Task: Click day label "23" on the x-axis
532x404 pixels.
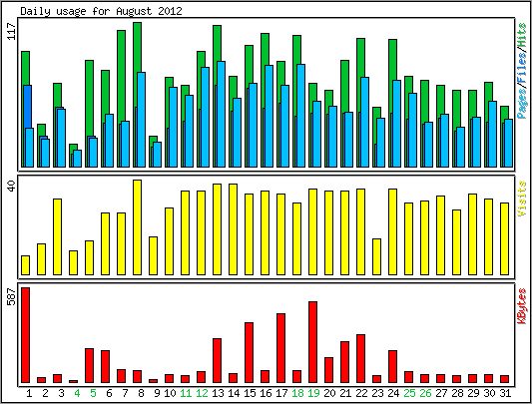Action: pyautogui.click(x=377, y=393)
